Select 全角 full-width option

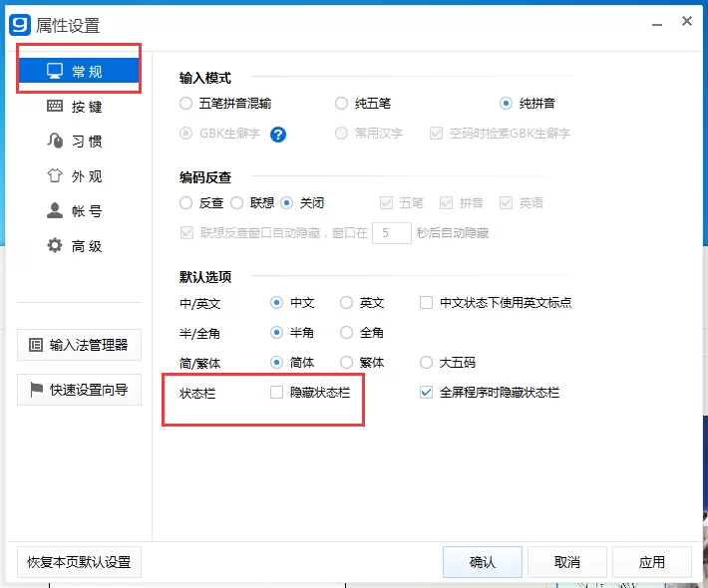[x=346, y=333]
